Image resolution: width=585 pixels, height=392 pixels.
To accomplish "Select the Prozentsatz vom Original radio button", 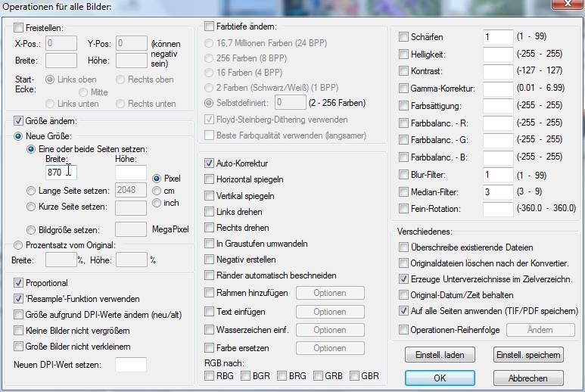I will click(18, 245).
